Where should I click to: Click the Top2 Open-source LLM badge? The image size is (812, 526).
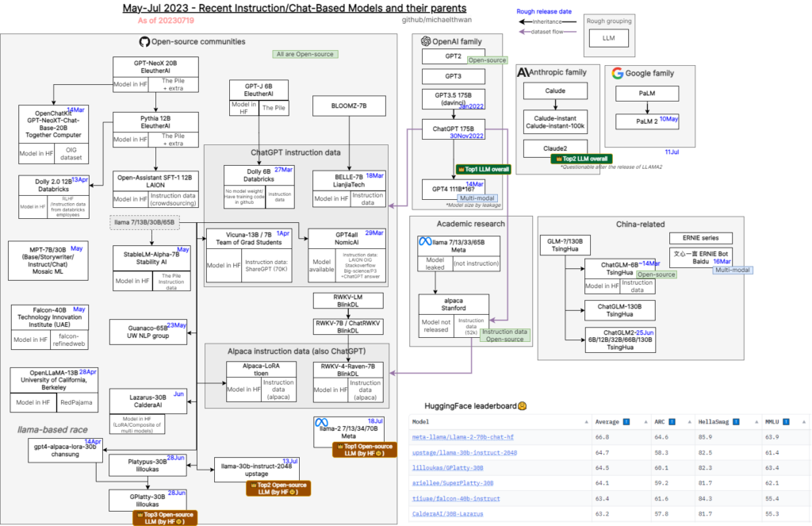tap(278, 488)
